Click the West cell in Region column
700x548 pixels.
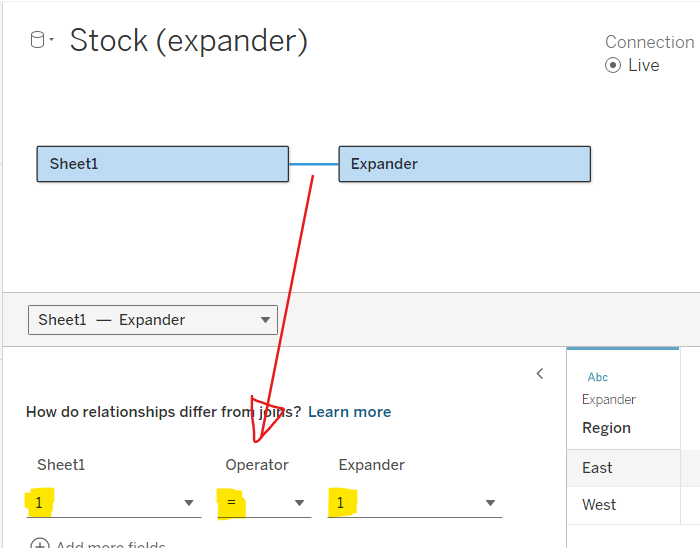click(599, 505)
